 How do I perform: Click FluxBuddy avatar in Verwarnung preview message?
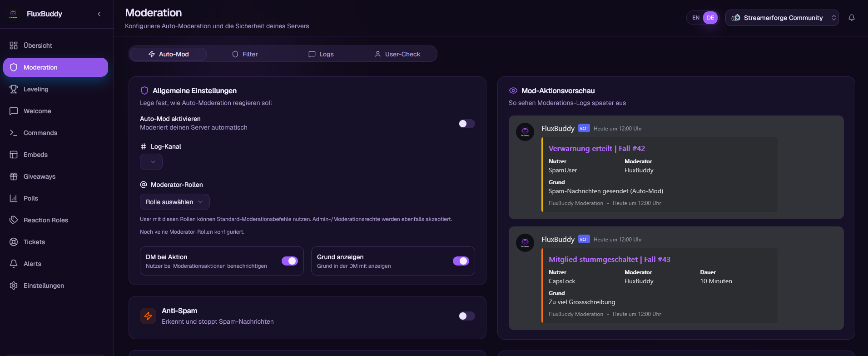525,132
